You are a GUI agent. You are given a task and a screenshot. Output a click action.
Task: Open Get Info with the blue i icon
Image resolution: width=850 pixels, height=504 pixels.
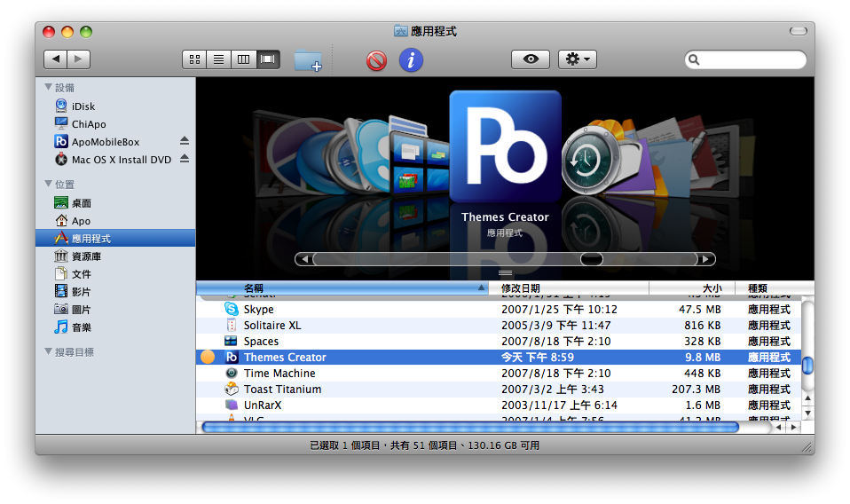click(x=411, y=59)
